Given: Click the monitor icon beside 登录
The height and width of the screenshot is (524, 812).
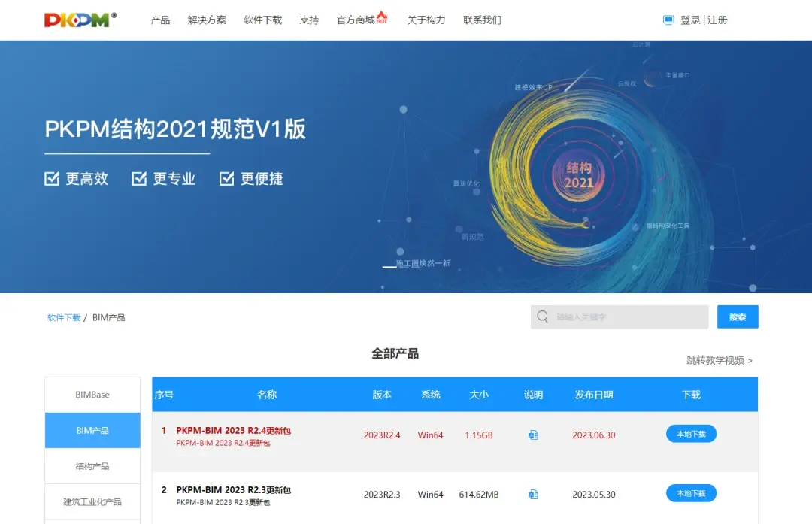Looking at the screenshot, I should [x=668, y=20].
